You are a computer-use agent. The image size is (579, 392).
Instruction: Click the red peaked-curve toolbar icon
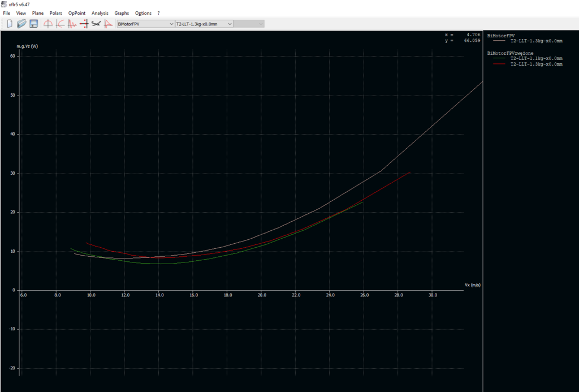(108, 24)
